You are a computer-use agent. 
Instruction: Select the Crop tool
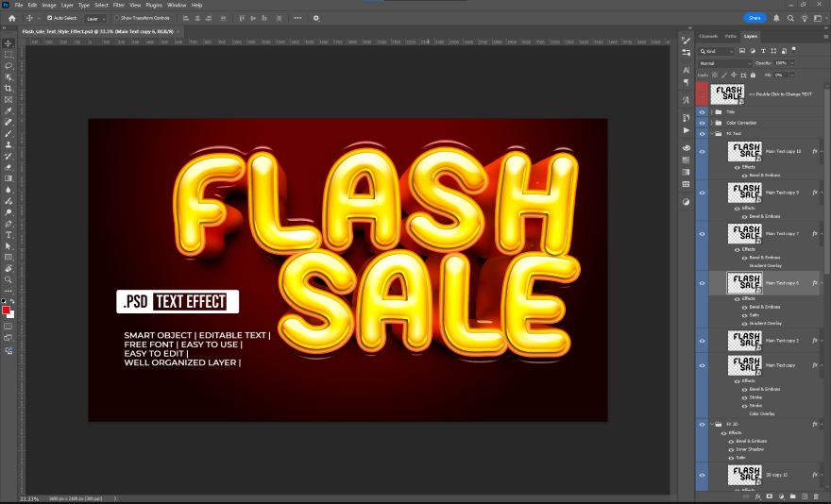coord(8,88)
